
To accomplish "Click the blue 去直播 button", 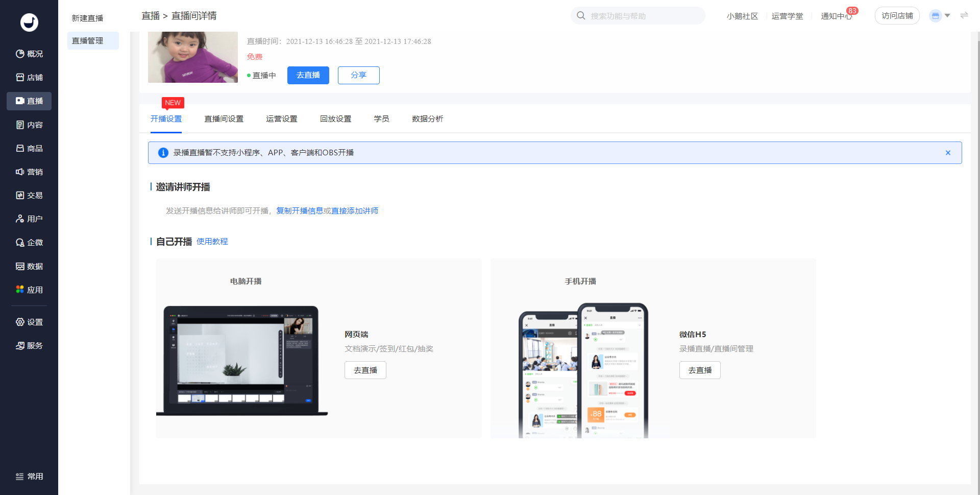I will 308,75.
